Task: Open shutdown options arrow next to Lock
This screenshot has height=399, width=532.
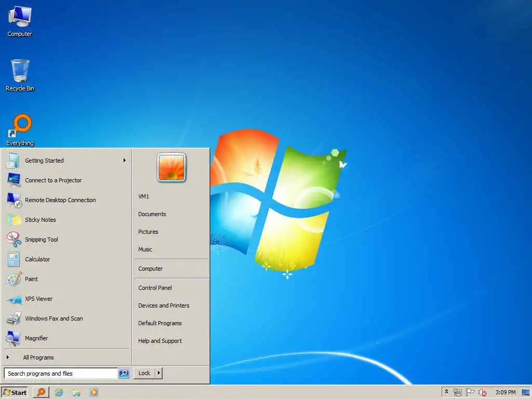Action: pos(158,373)
